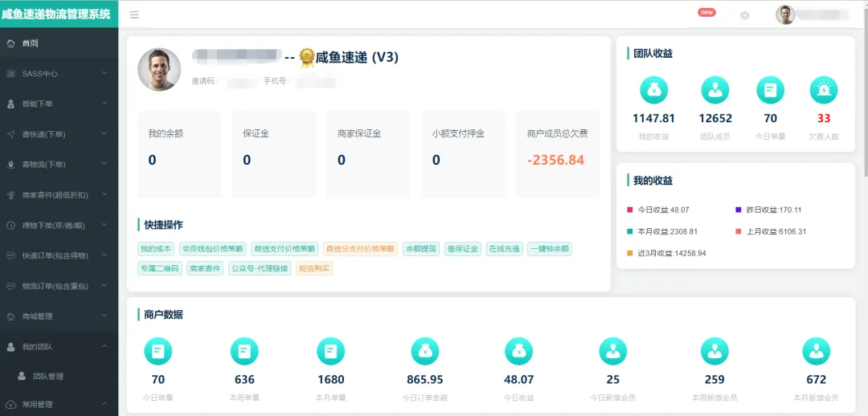The image size is (868, 416).
Task: Collapse the 我的团队 chevron
Action: (x=104, y=346)
